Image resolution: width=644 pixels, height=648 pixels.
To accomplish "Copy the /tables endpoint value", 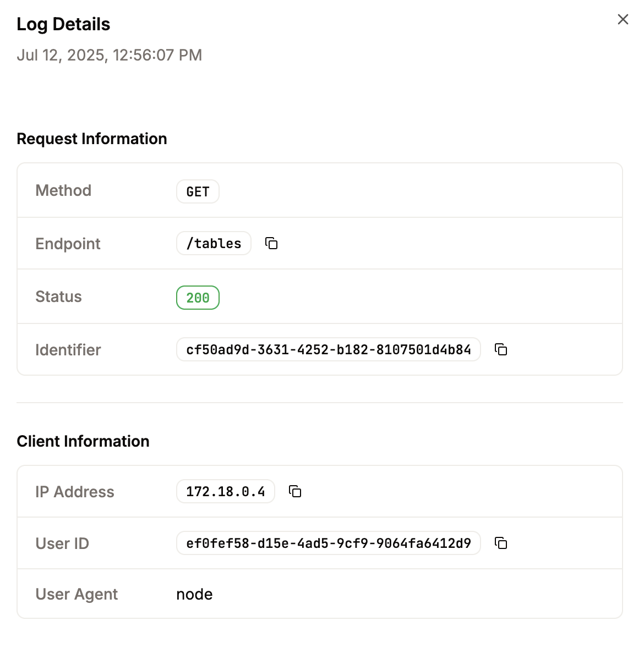I will (271, 244).
